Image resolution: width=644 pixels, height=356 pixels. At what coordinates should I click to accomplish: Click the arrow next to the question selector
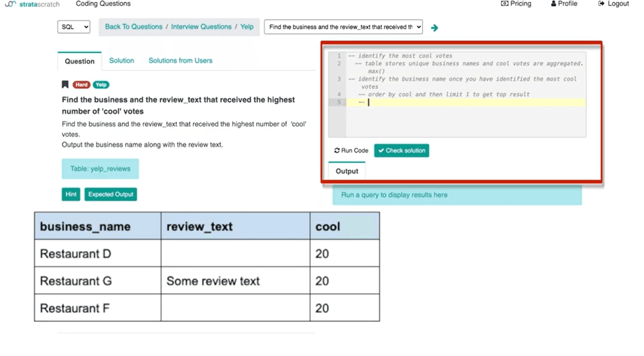click(434, 28)
